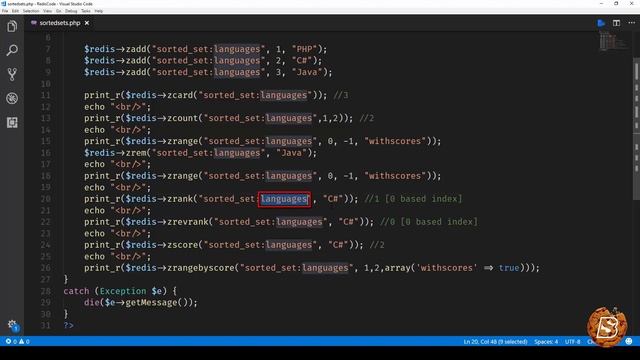The width and height of the screenshot is (640, 360).
Task: Click the feedback smiley in the status bar
Action: coord(629,341)
